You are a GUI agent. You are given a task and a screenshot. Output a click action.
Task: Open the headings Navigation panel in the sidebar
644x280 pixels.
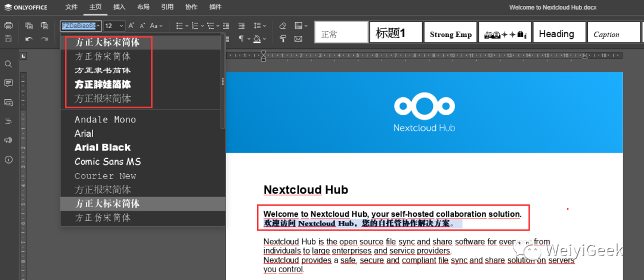8,121
